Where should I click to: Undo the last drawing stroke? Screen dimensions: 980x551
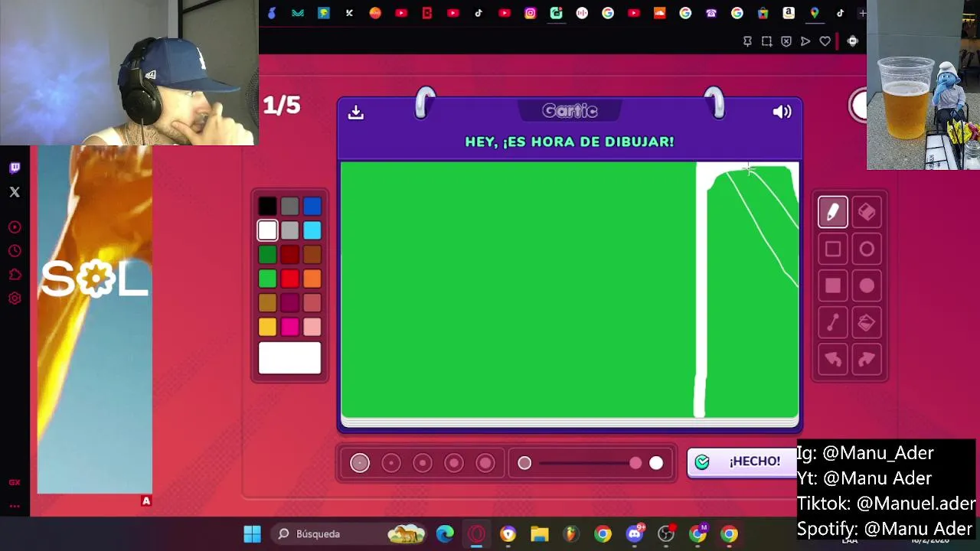pos(833,360)
